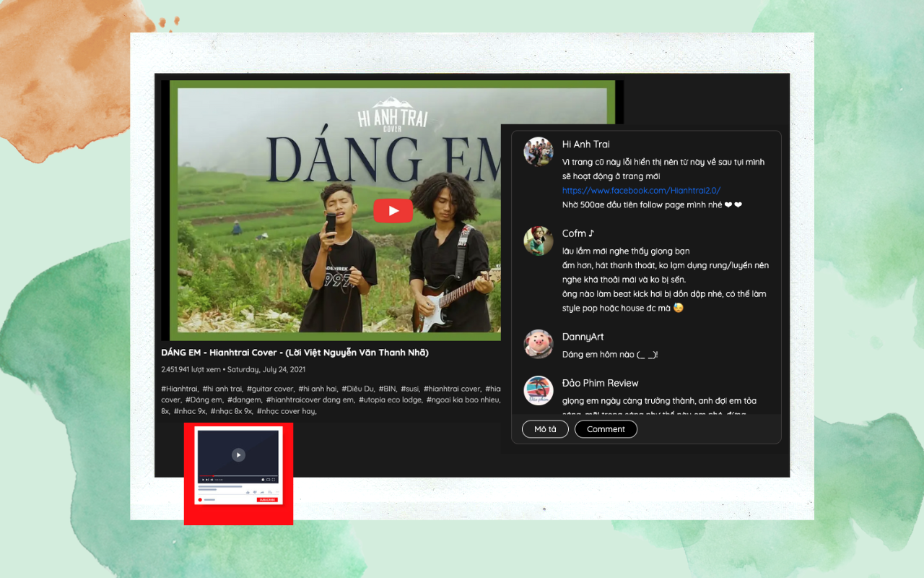Click DannyArt's pig avatar
Image resolution: width=924 pixels, height=578 pixels.
538,344
